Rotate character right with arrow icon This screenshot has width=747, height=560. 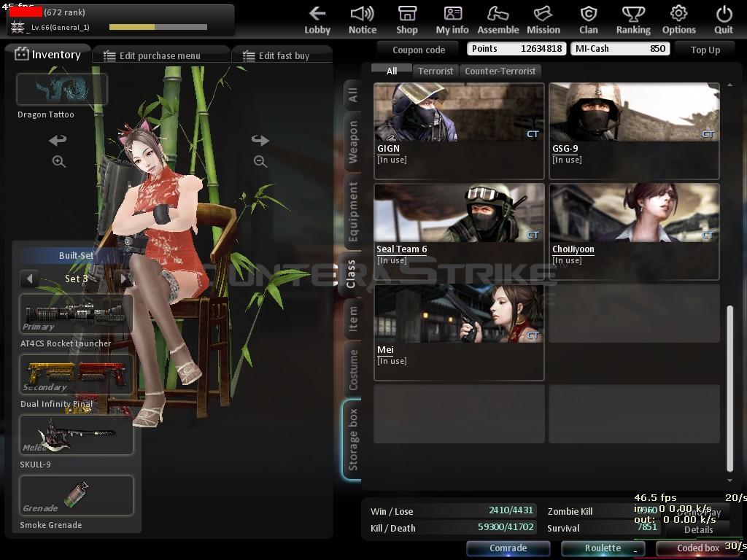point(260,140)
